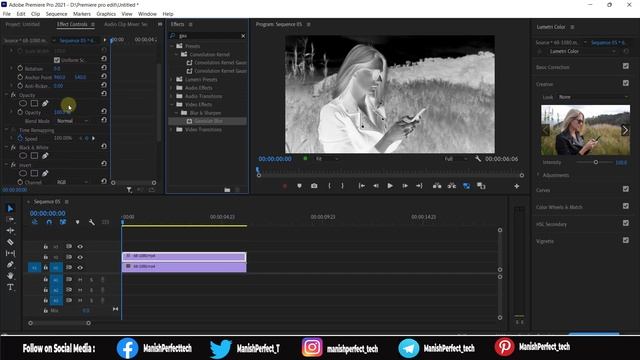Click Add Marker icon in timeline
640x360 pixels.
tap(77, 222)
